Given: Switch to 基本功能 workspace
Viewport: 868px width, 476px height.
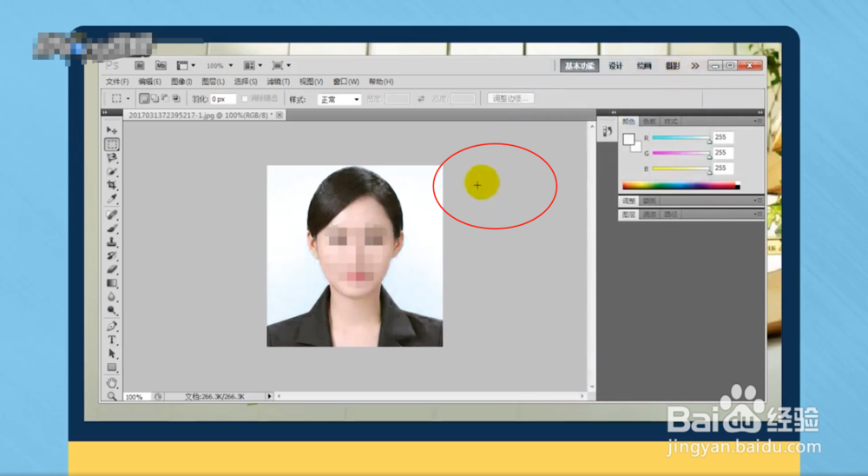Looking at the screenshot, I should coord(579,66).
